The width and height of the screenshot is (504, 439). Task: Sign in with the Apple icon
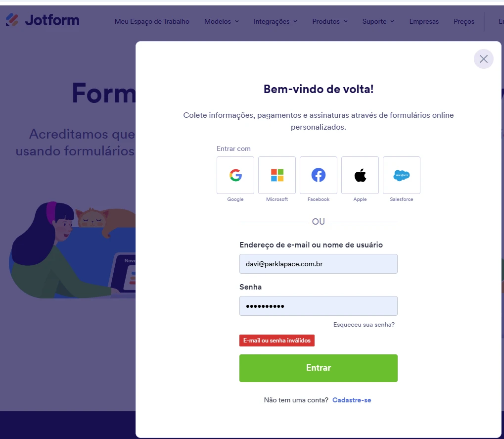360,175
